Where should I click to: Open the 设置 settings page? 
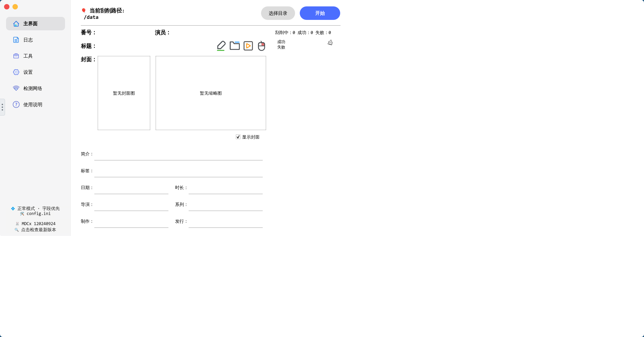click(x=35, y=72)
